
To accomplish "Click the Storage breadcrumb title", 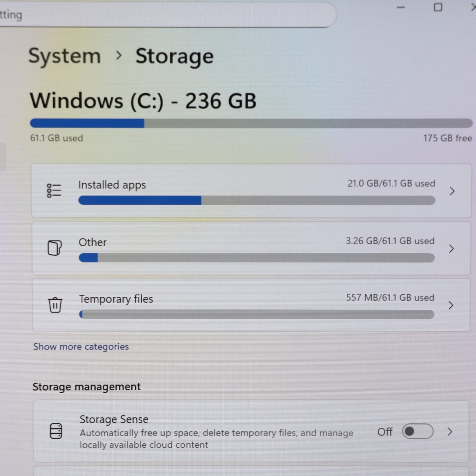I will [175, 56].
